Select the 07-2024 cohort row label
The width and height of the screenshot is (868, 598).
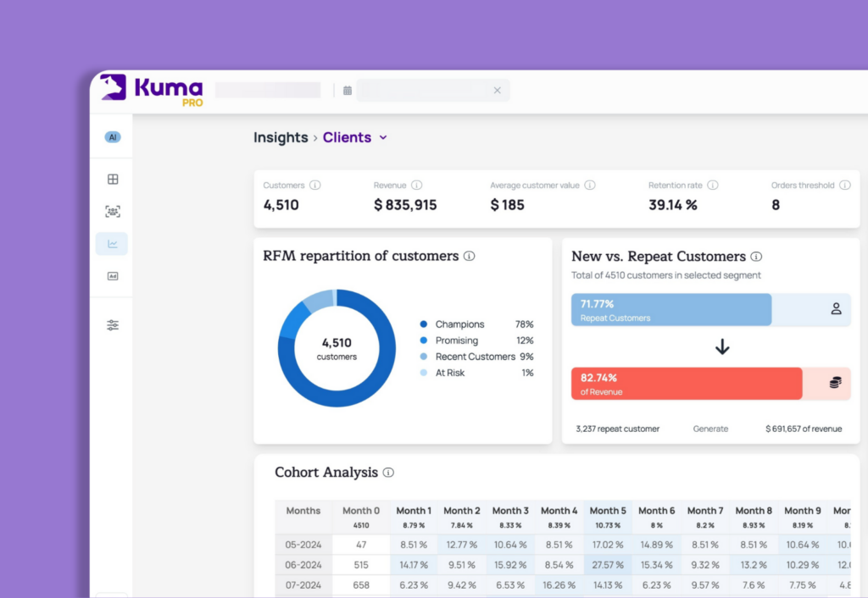pyautogui.click(x=303, y=584)
